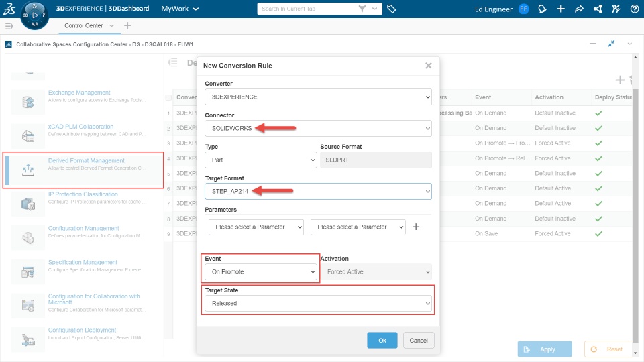The width and height of the screenshot is (644, 362).
Task: Open the MyWork dashboard menu
Action: pyautogui.click(x=180, y=9)
